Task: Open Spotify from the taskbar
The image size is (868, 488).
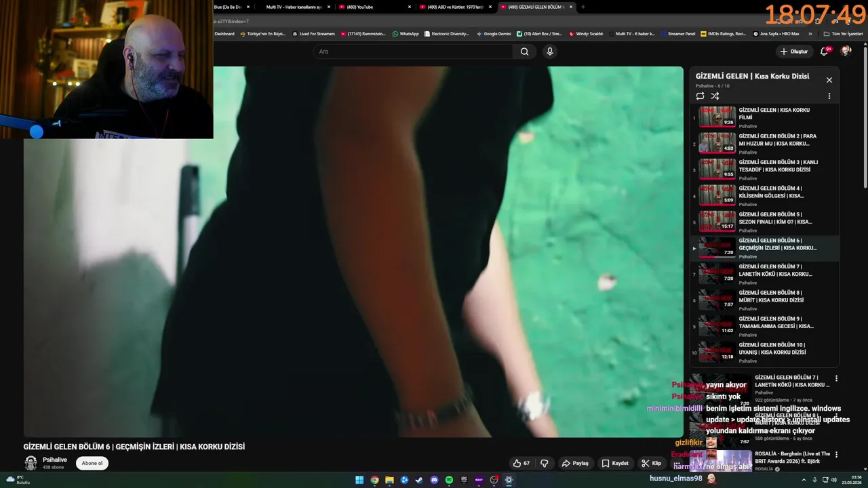Action: click(x=449, y=480)
